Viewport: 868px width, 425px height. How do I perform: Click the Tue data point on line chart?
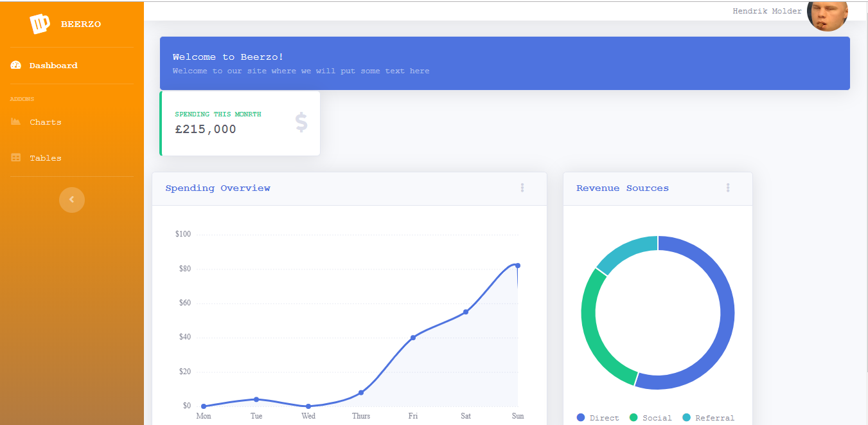256,399
